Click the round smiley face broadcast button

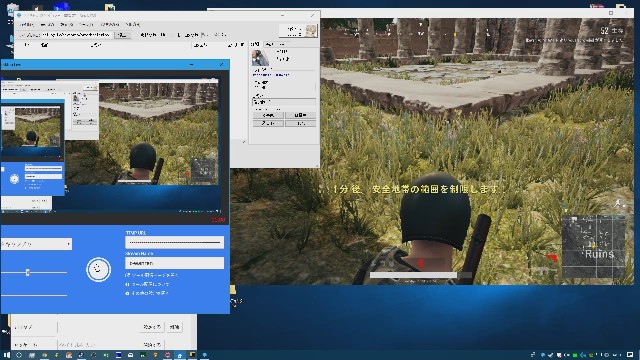click(x=98, y=269)
